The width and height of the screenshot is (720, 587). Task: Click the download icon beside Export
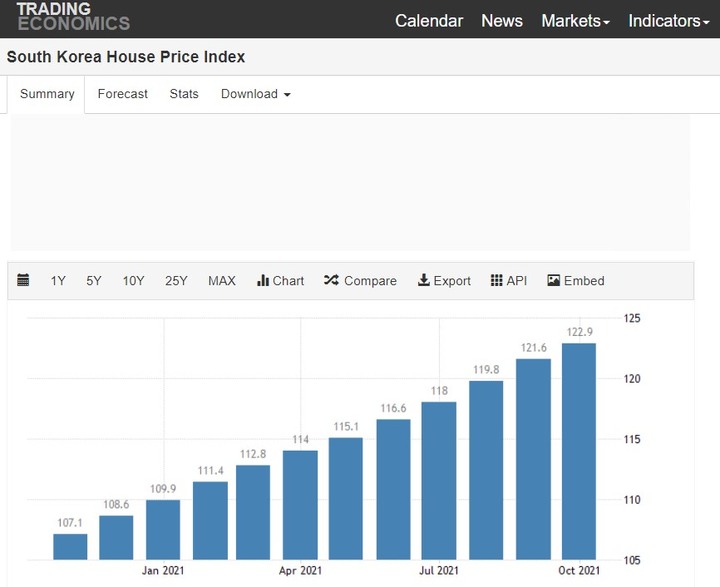coord(423,280)
